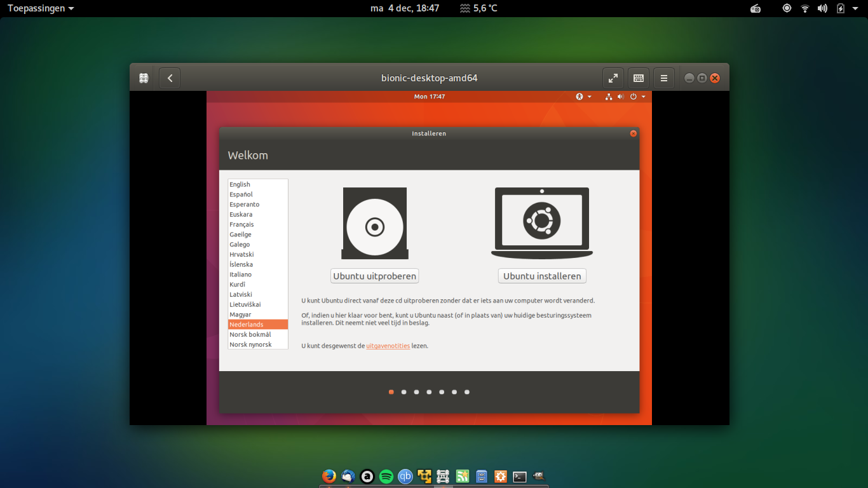The image size is (868, 488).
Task: Open the black circle 'a' app in dock
Action: (x=367, y=476)
